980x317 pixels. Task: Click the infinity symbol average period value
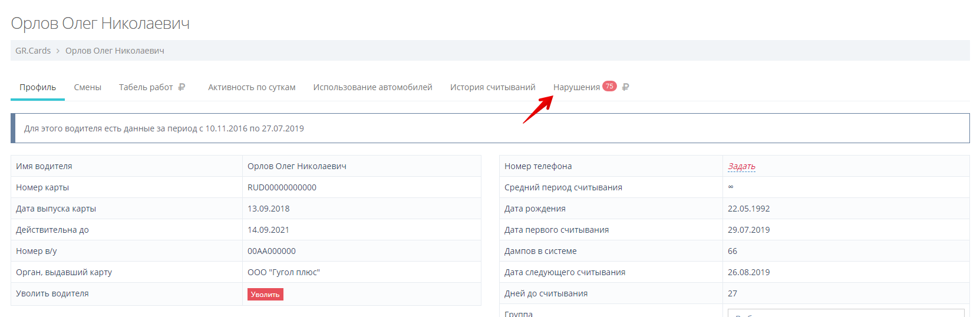click(731, 187)
